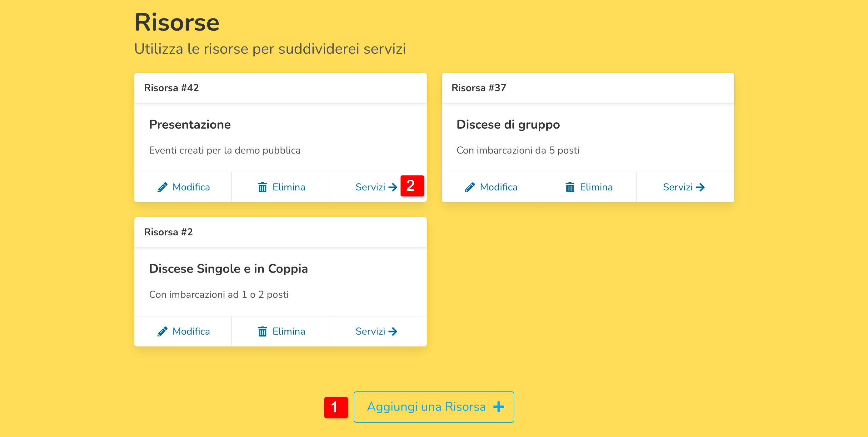Click the Servizi arrow icon on Discese di gruppo
This screenshot has height=437, width=868.
700,187
